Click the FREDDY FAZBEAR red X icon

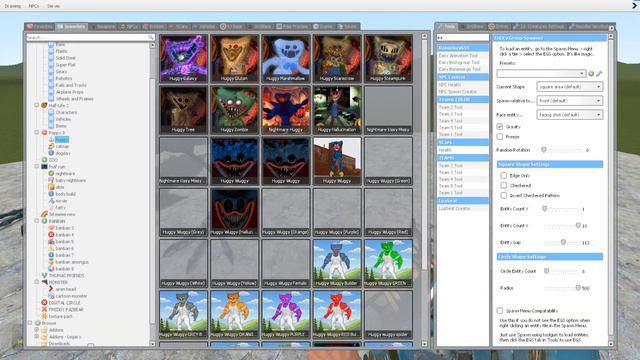click(x=44, y=309)
